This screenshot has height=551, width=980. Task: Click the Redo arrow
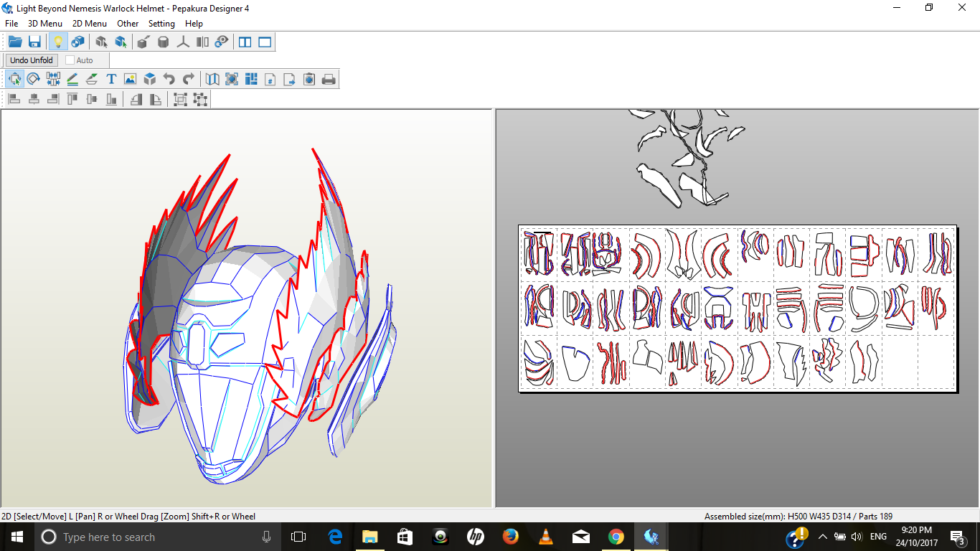(x=189, y=79)
